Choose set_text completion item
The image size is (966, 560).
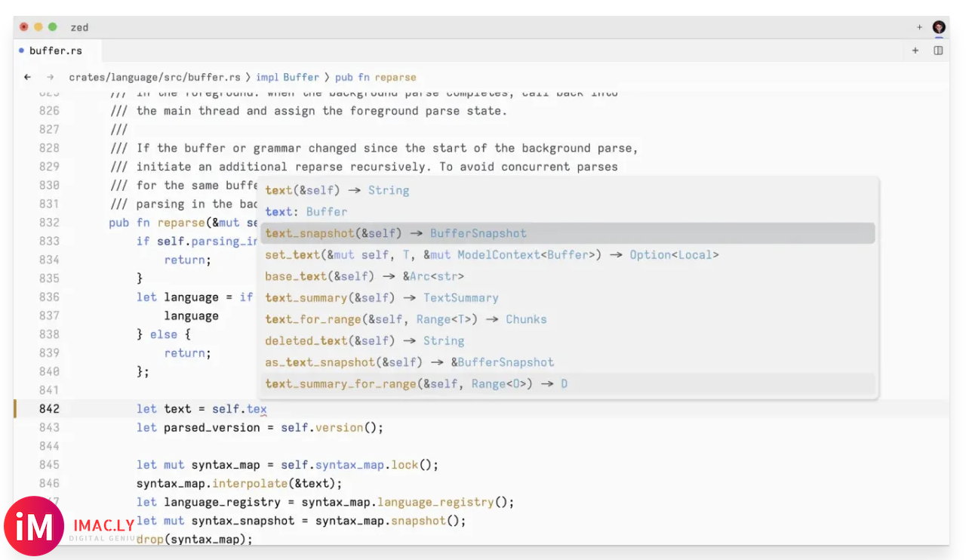[568, 255]
